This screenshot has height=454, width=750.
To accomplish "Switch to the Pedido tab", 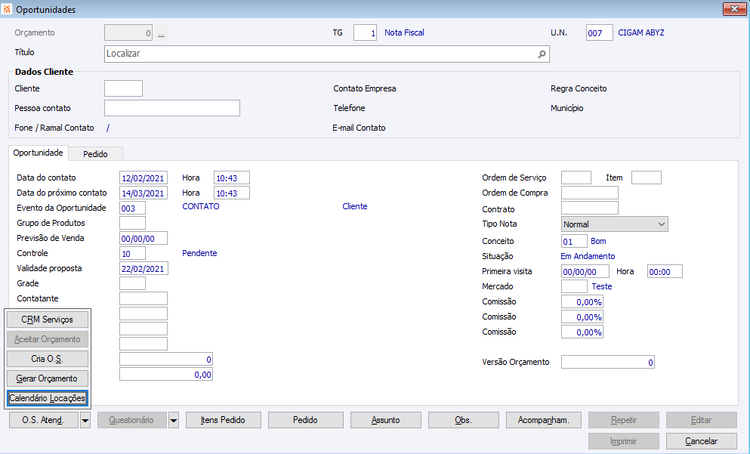I will pos(95,154).
